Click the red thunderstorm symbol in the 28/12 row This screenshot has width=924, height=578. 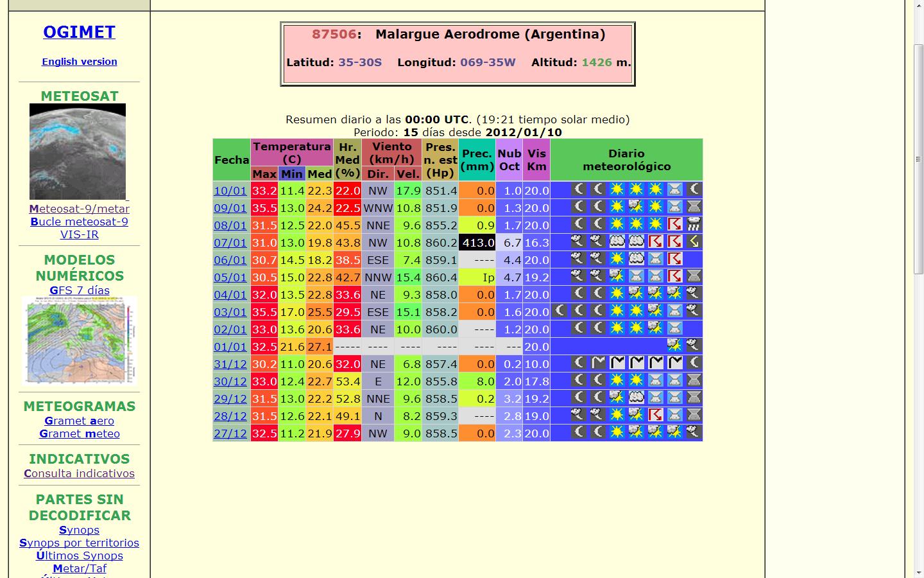click(655, 415)
